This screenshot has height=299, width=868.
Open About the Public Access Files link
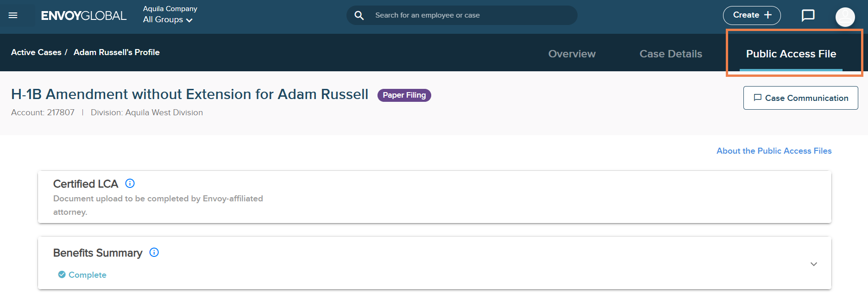coord(774,151)
